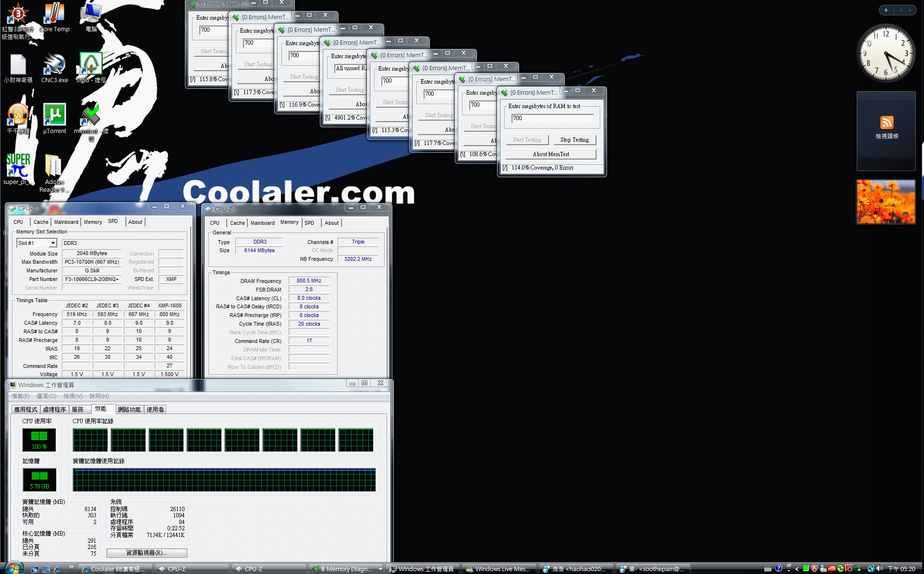Switch to Cache tab in left CPU-Z window

[x=41, y=222]
